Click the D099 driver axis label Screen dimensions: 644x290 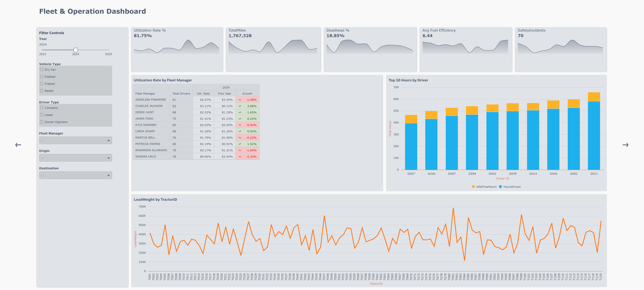[472, 174]
